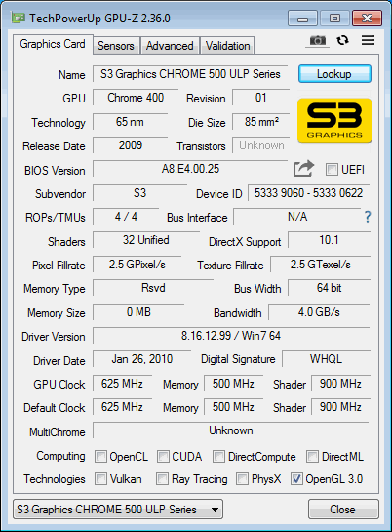Viewport: 392px width, 532px height.
Task: Click the ROPs/TMUs value 4 / 4
Action: 126,217
